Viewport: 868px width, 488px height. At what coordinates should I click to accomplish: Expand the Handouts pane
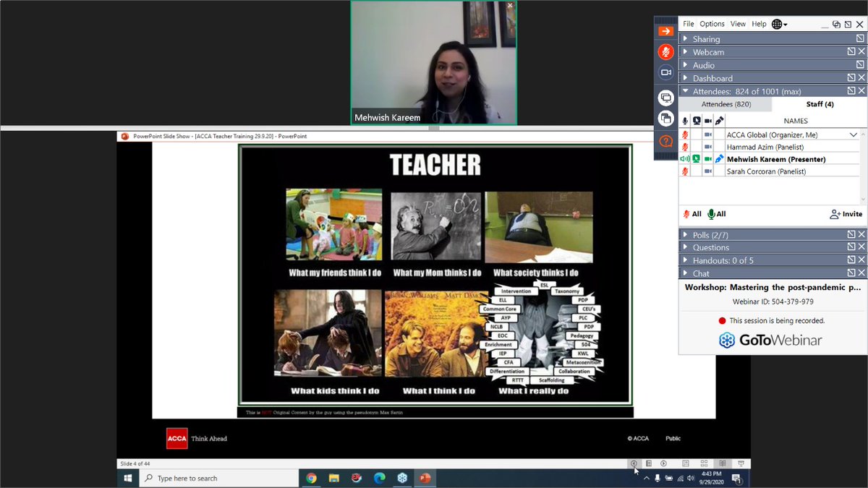(x=686, y=260)
